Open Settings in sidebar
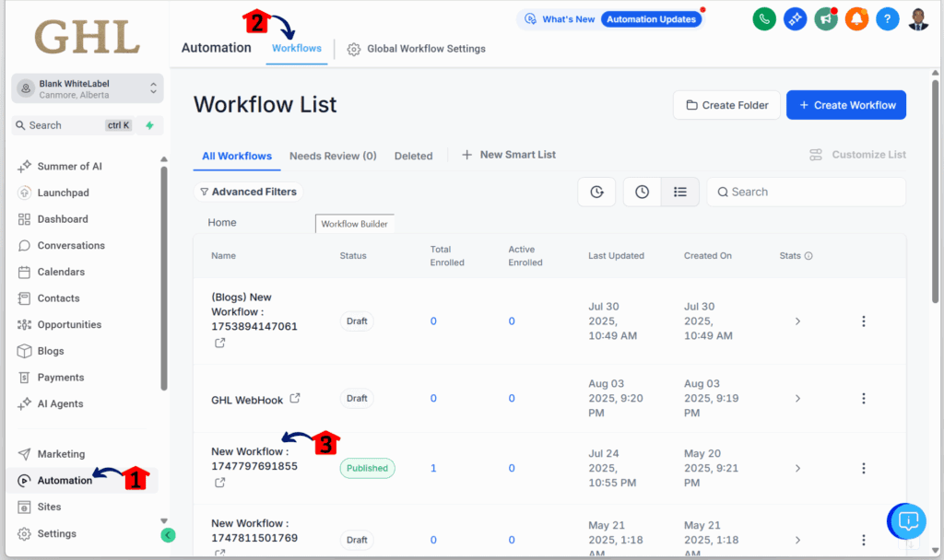This screenshot has width=944, height=560. coord(56,533)
